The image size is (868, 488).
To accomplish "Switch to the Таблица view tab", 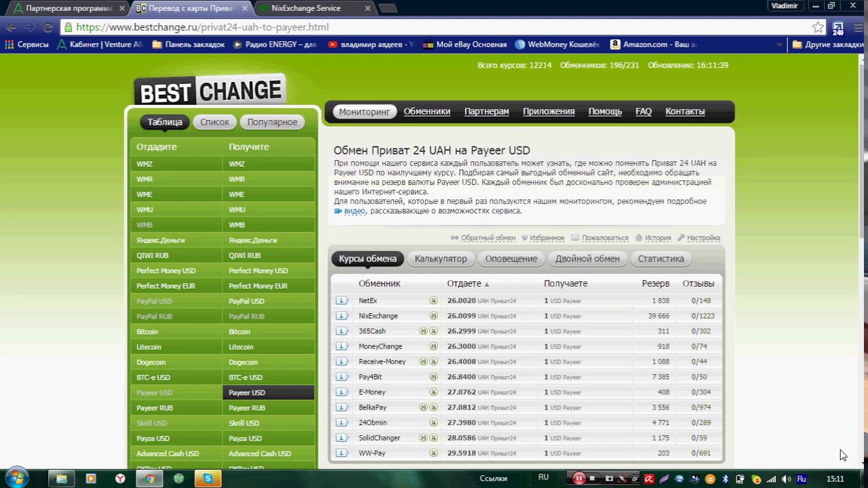I will pyautogui.click(x=165, y=122).
